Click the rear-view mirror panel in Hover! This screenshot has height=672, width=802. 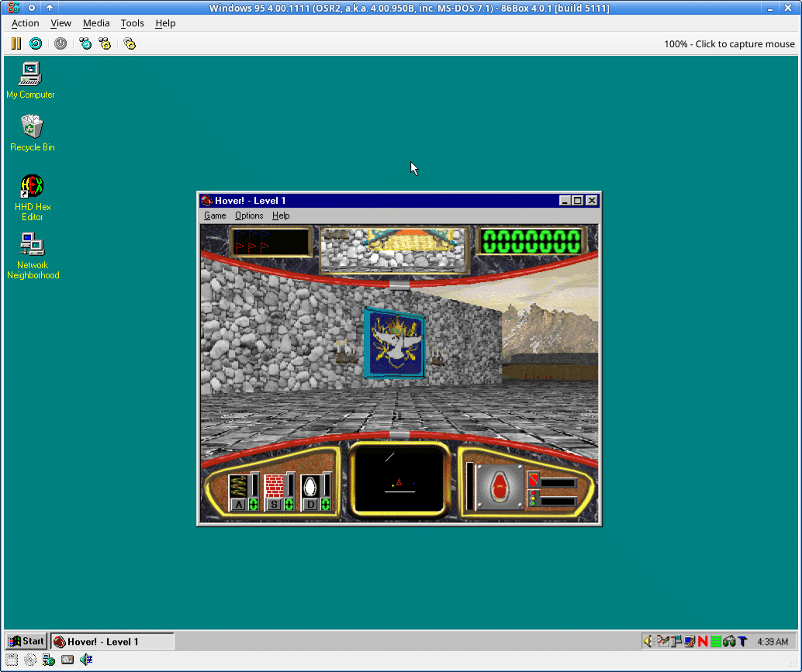(x=394, y=250)
